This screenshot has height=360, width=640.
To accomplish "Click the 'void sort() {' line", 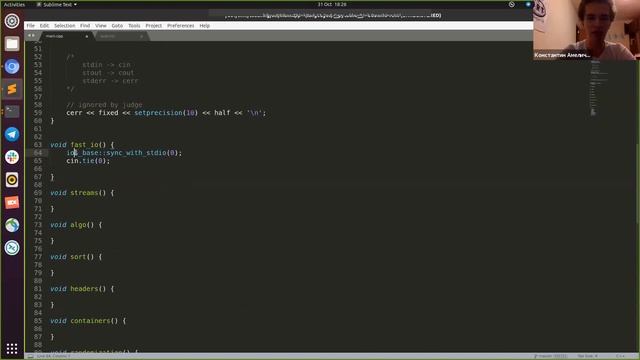I will point(76,257).
